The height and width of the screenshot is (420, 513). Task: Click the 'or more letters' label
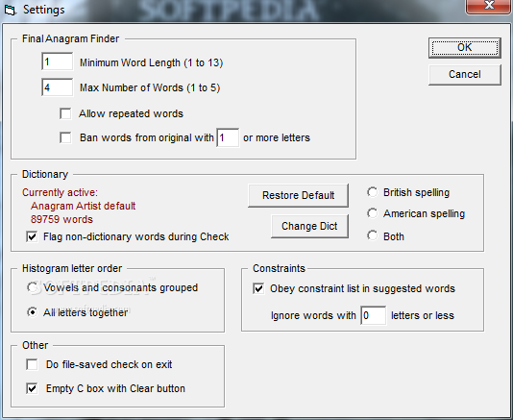(x=277, y=137)
